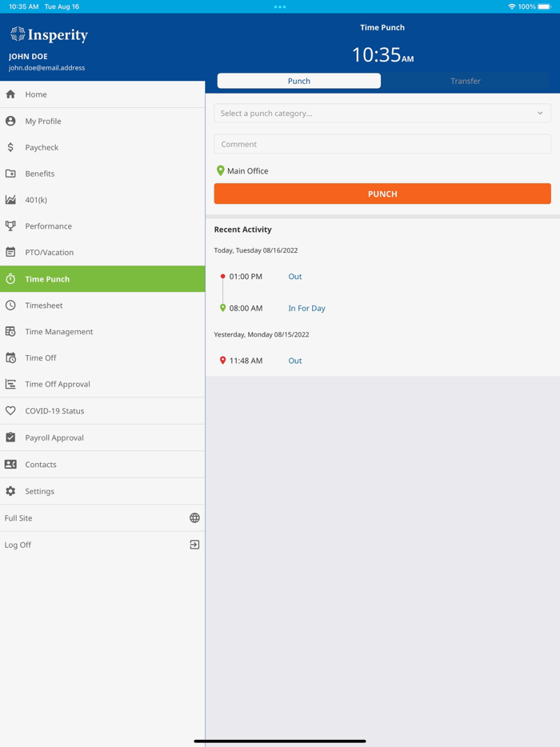Click the Timesheet clock icon
560x747 pixels.
click(10, 306)
